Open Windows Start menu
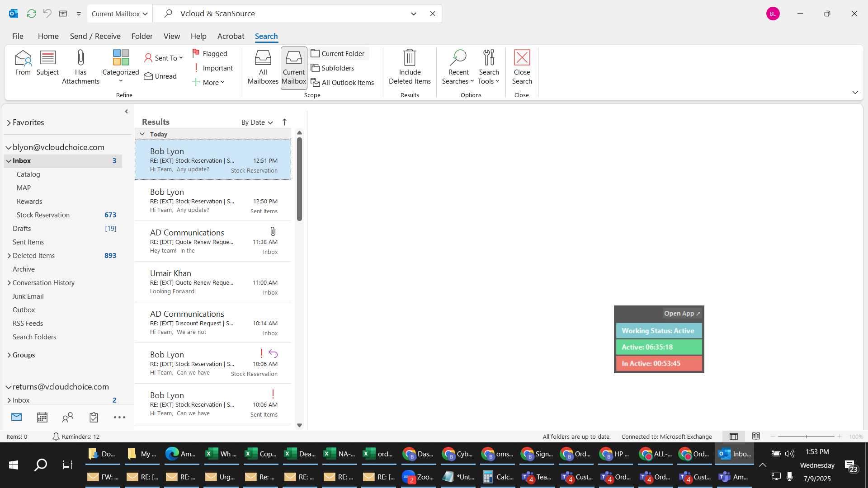The image size is (868, 488). [14, 465]
